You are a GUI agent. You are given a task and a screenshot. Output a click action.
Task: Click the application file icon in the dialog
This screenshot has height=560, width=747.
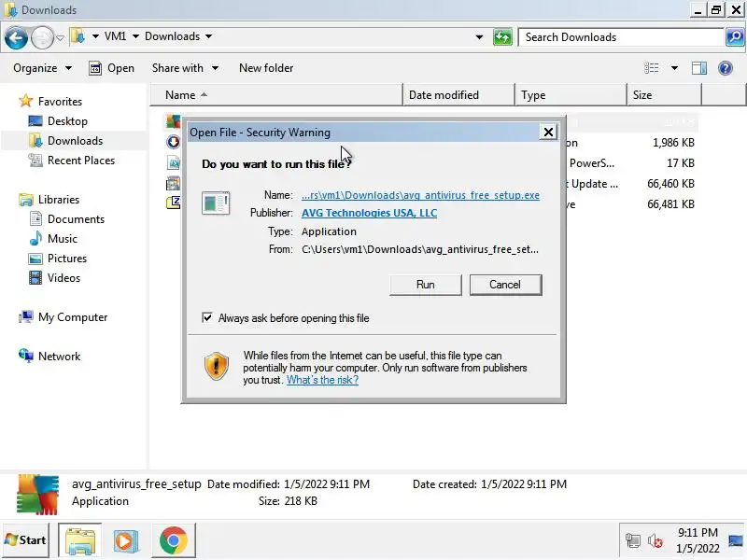pyautogui.click(x=216, y=203)
